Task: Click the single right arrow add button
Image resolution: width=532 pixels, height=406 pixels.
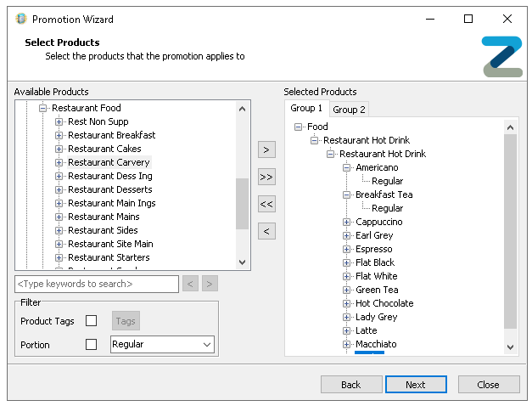Action: click(266, 149)
